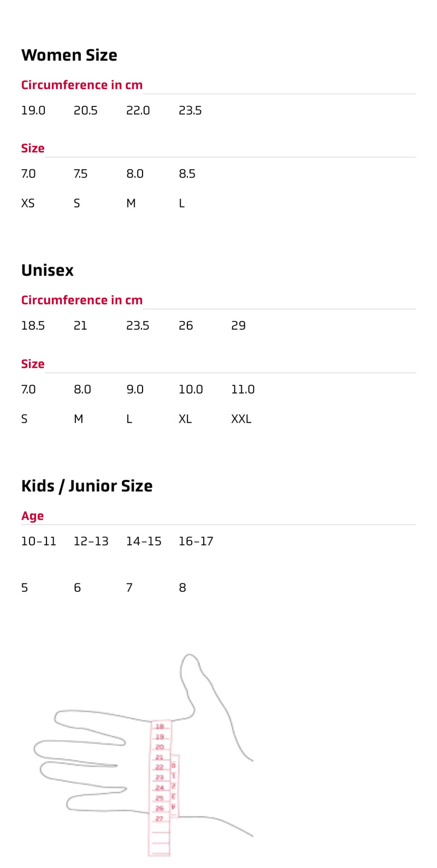Click the Age label in the Kids section

(32, 516)
